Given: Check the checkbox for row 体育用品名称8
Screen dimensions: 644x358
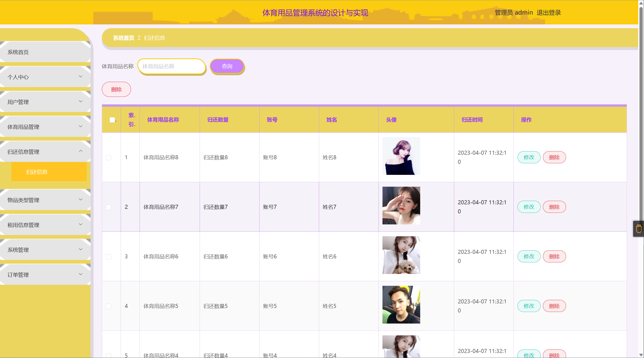Looking at the screenshot, I should point(108,157).
